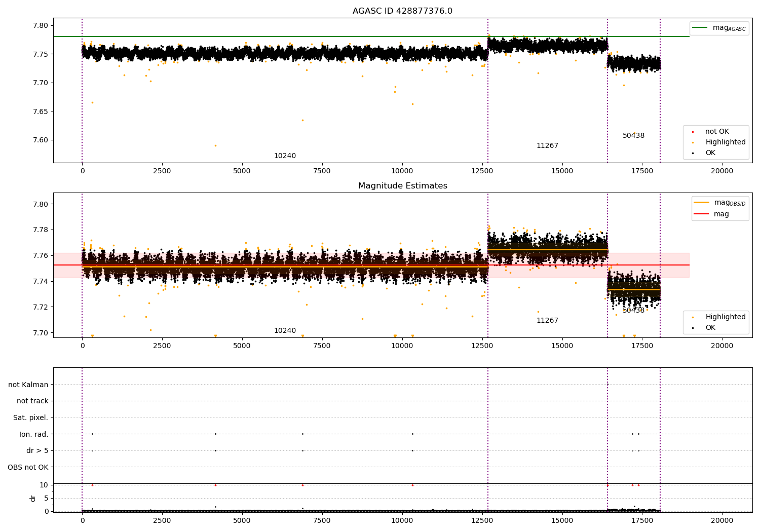This screenshot has height=532, width=760.
Task: Click the '10240' obsid annotation in middle plot
Action: coord(285,330)
